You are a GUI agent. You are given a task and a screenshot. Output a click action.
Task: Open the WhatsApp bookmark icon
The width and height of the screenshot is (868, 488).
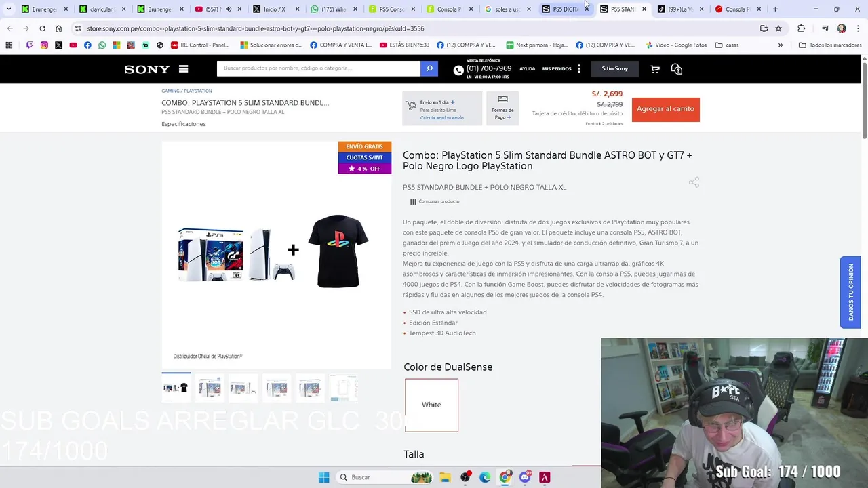pyautogui.click(x=102, y=45)
